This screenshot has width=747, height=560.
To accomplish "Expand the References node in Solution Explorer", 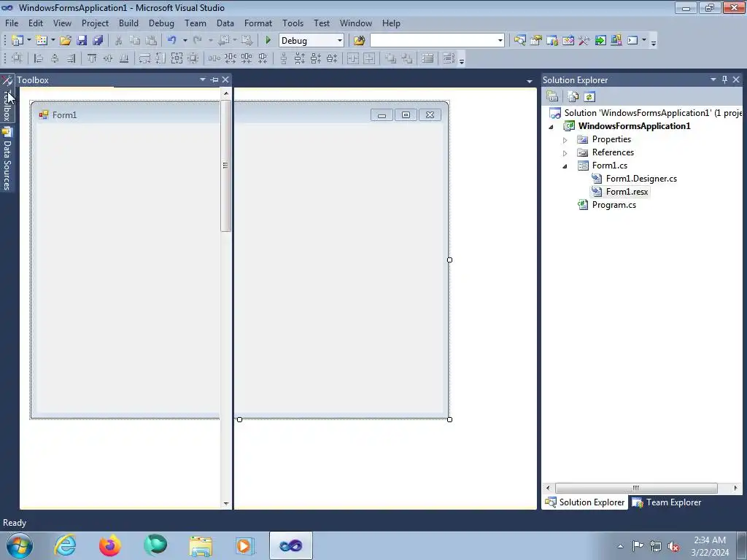I will coord(565,153).
